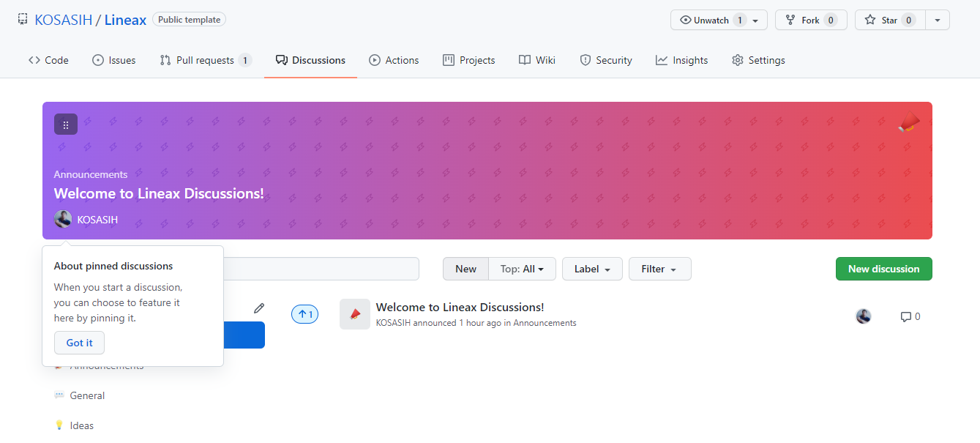This screenshot has width=980, height=443.
Task: Click participant avatar in the discussion row
Action: 864,316
